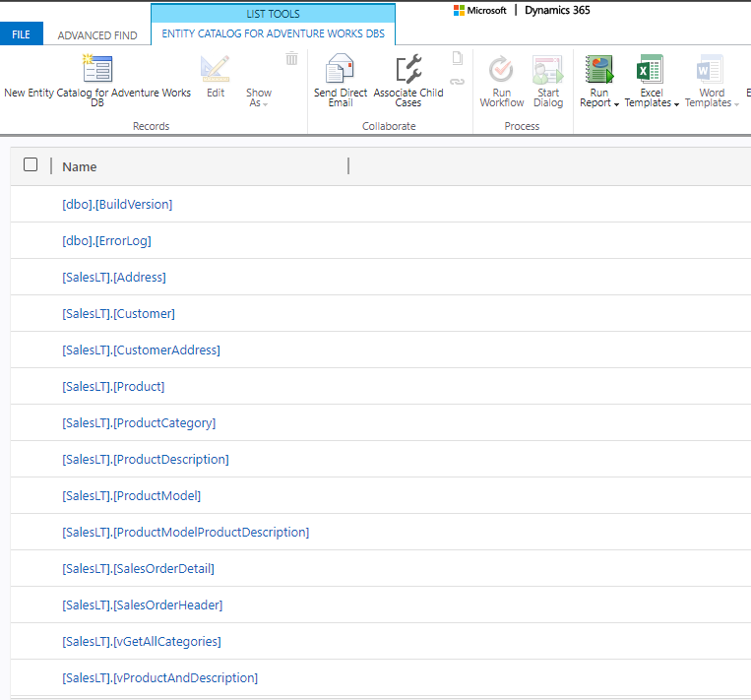Click Start Dialog icon
The image size is (751, 700).
(x=548, y=69)
